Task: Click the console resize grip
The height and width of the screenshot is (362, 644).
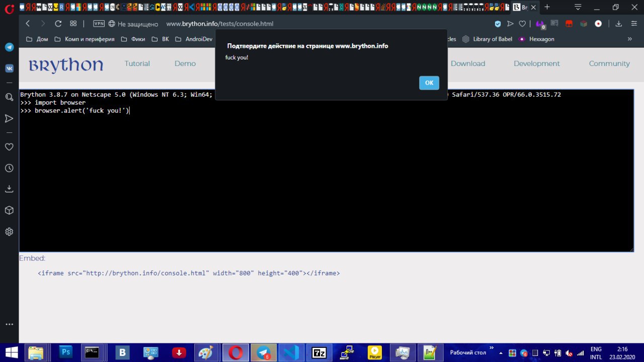Action: [631, 249]
